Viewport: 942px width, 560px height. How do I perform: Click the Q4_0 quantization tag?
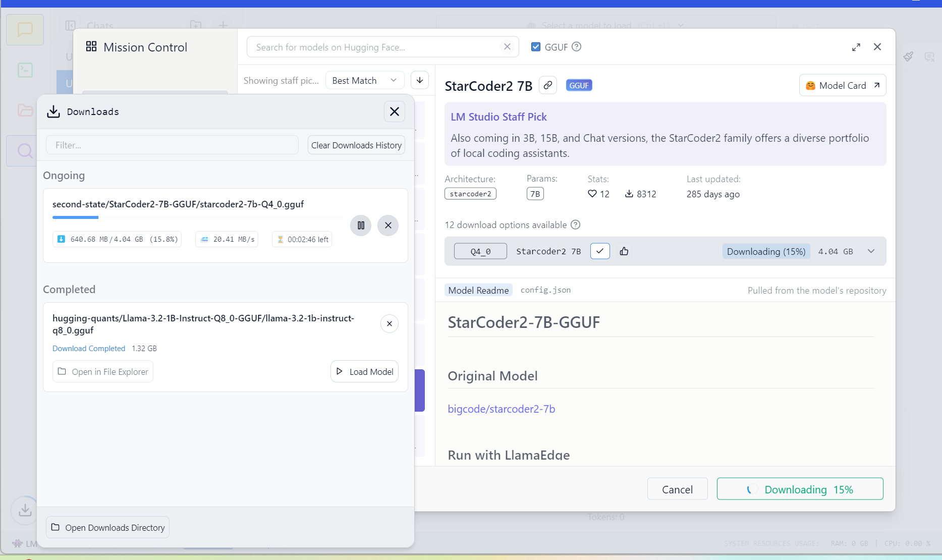point(480,251)
